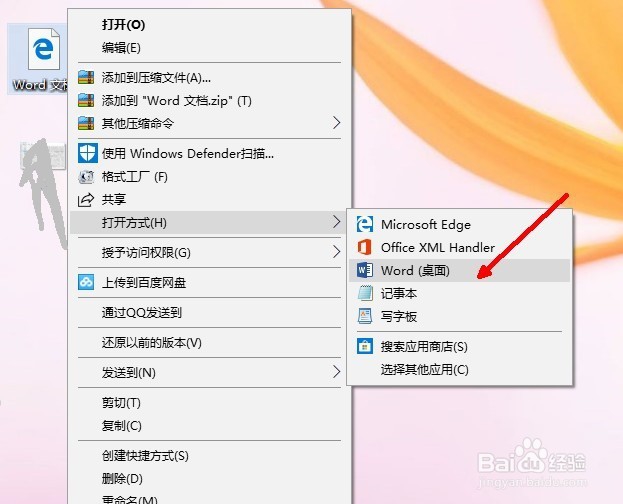Click the 记事本 notepad icon
Screen dimensions: 623x504
coord(365,293)
